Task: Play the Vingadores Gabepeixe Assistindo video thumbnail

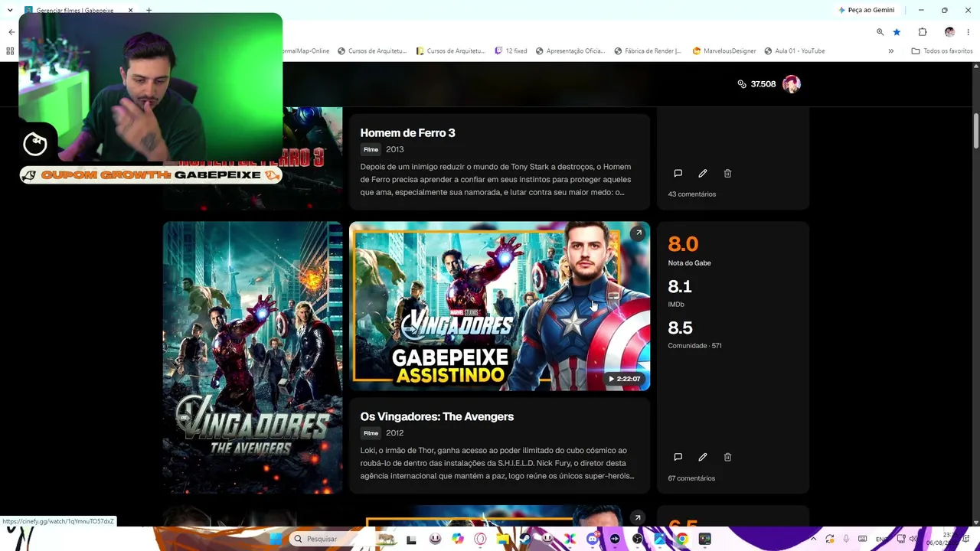Action: (499, 306)
